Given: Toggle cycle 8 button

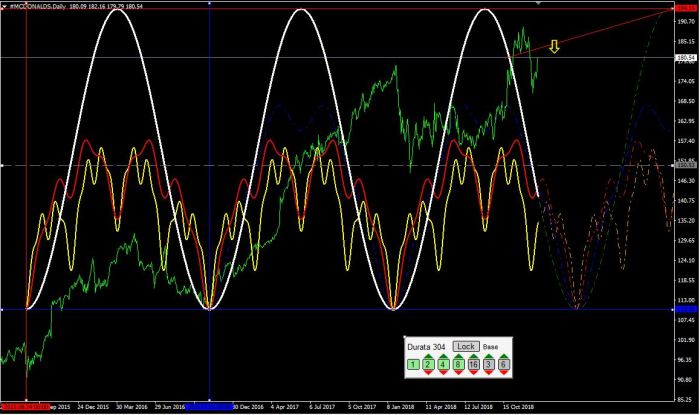Looking at the screenshot, I should pos(459,365).
